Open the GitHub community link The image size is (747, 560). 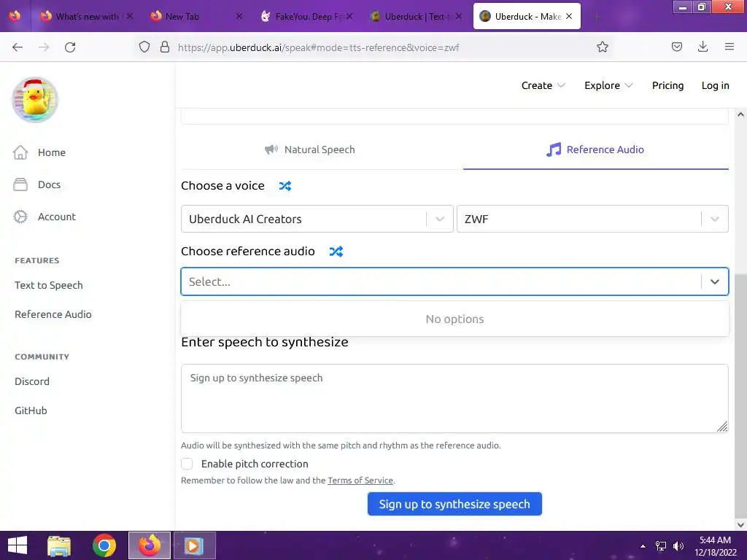point(31,411)
